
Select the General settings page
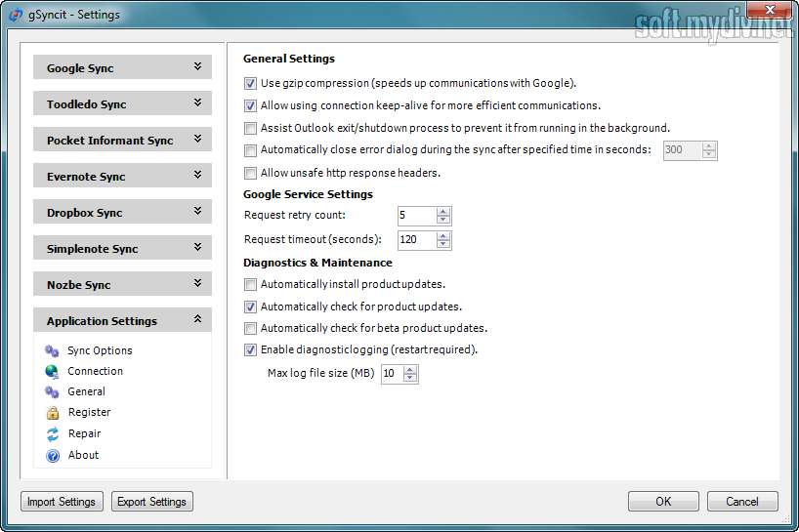(x=87, y=391)
